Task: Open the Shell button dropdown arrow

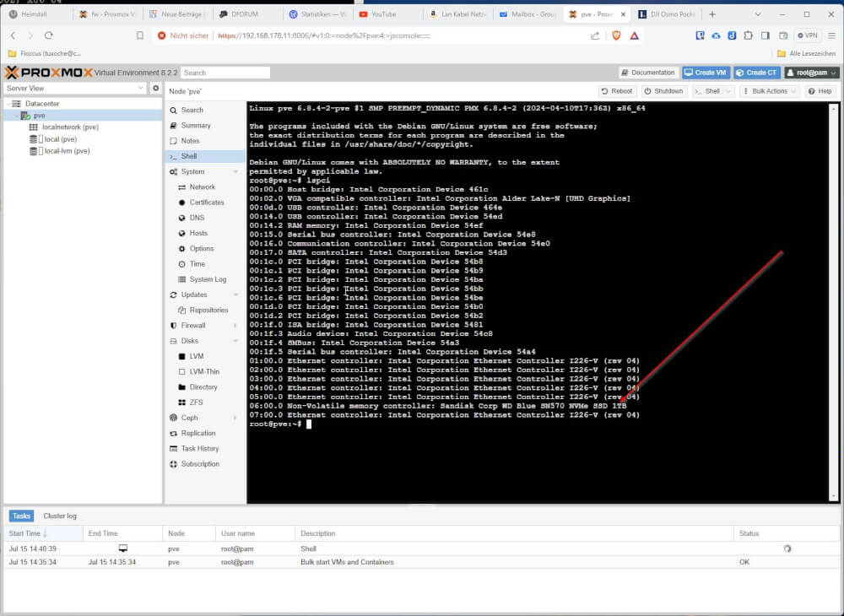Action: 728,91
